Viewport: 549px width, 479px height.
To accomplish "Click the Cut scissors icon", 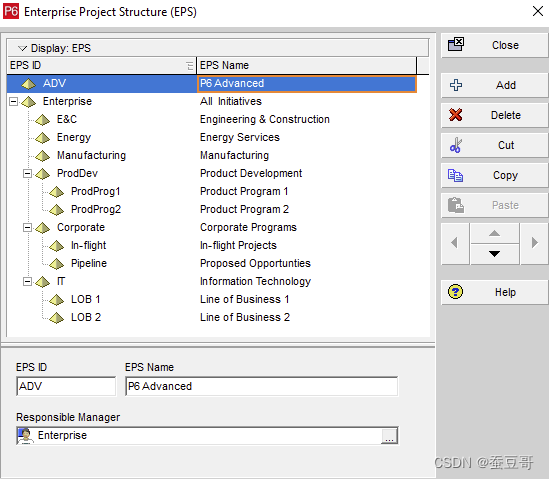I will pyautogui.click(x=456, y=145).
